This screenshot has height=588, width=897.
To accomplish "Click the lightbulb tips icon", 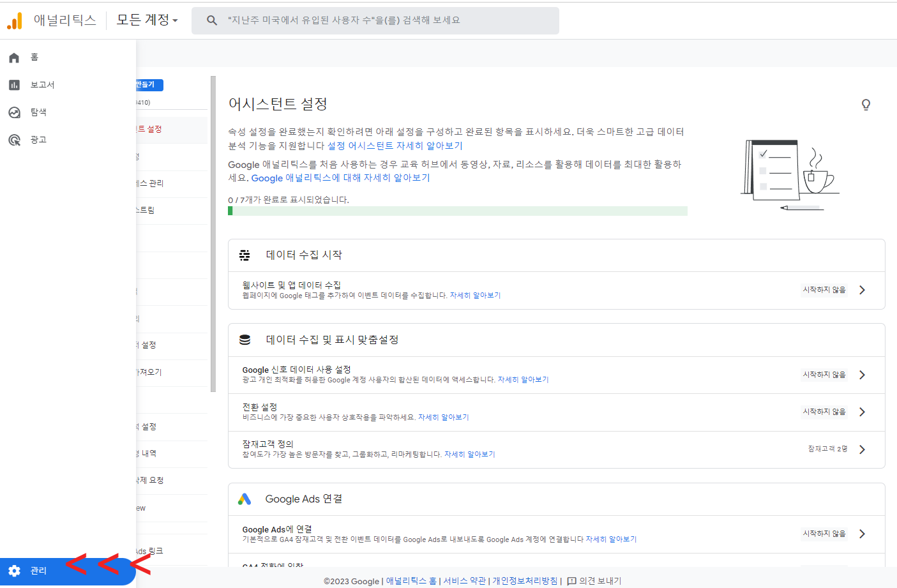I will [866, 105].
